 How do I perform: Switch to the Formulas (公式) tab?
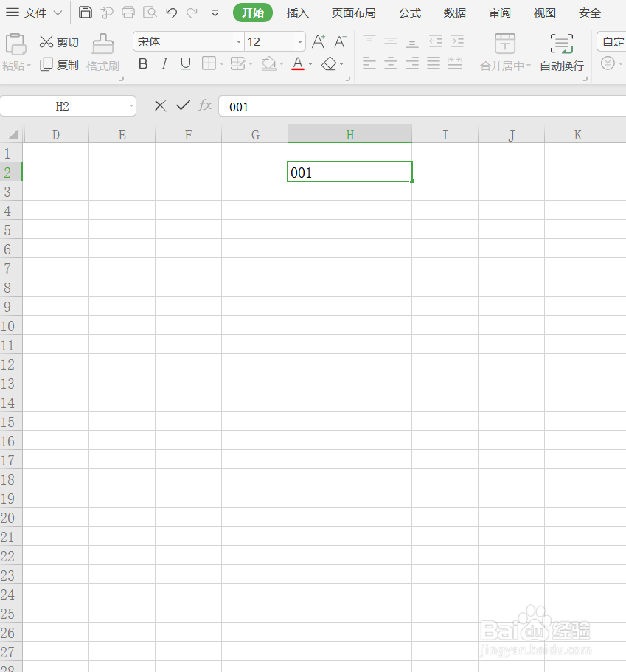pyautogui.click(x=410, y=13)
